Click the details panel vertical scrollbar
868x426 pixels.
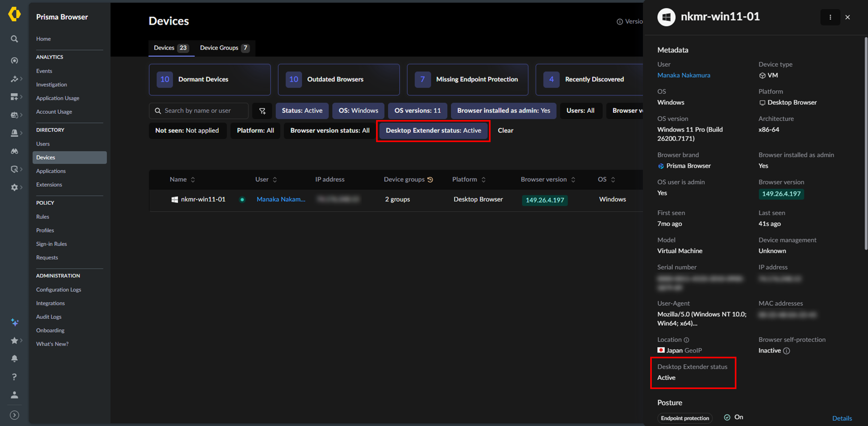click(866, 143)
